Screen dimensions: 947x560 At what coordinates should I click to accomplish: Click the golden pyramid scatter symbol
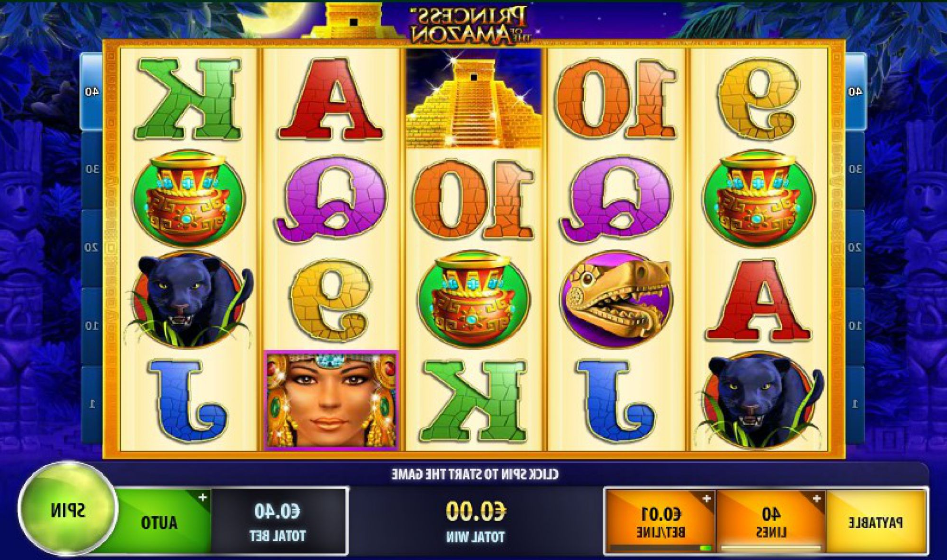[x=473, y=98]
